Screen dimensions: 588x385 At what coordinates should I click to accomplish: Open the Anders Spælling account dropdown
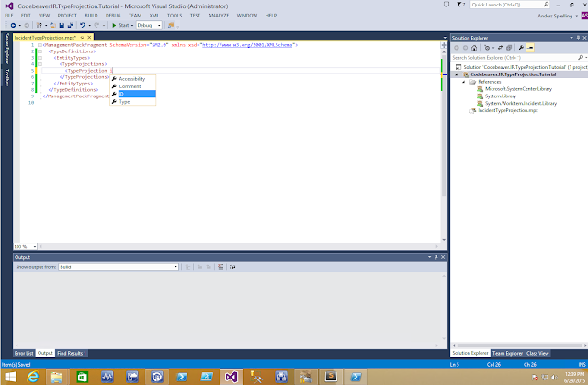[x=558, y=16]
